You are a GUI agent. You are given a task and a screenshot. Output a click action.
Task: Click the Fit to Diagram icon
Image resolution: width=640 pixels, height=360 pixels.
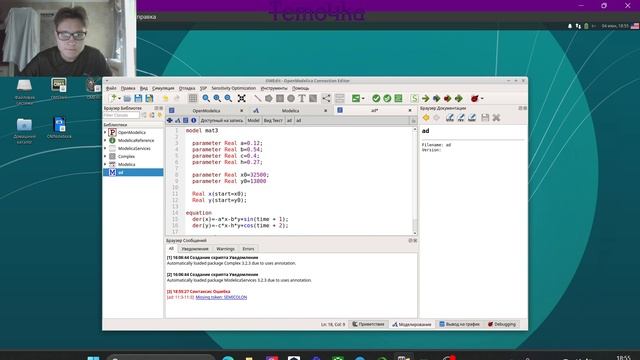242,98
